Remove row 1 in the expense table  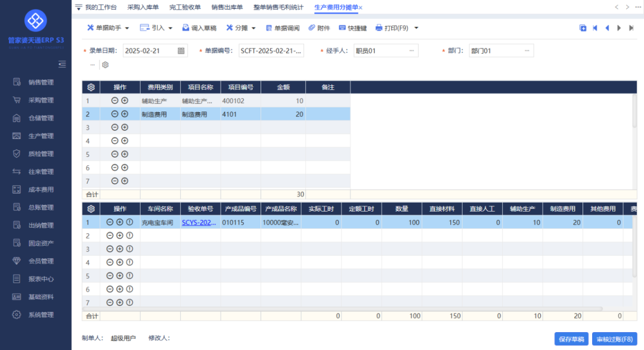click(114, 101)
